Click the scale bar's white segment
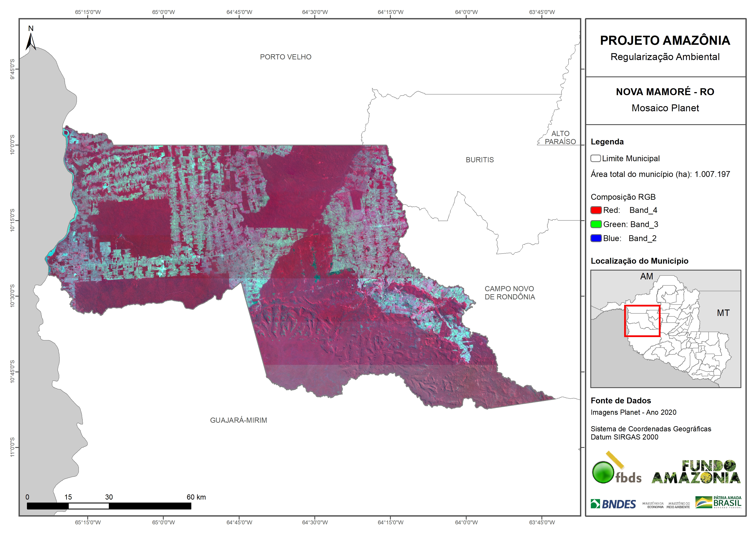The width and height of the screenshot is (756, 534). [89, 506]
